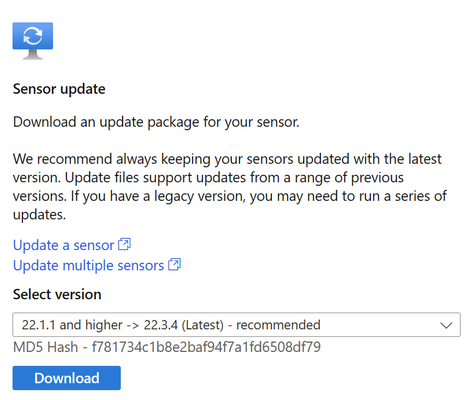
Task: Click the legacy version sentence in the description
Action: tap(230, 205)
